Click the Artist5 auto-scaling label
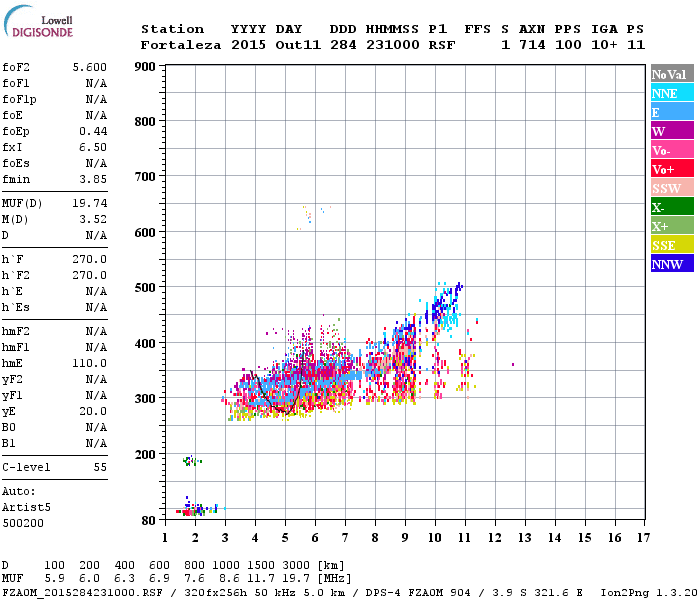 (x=26, y=508)
